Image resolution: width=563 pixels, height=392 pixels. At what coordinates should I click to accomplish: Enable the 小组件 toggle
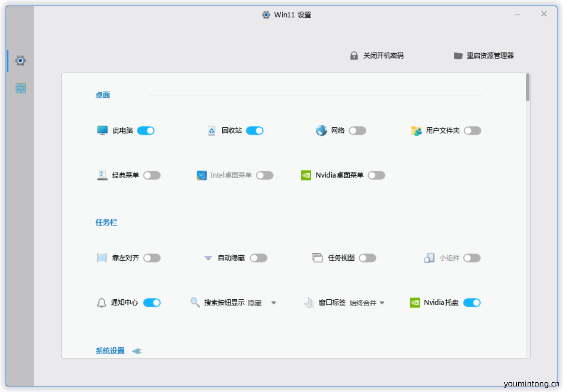tap(472, 258)
